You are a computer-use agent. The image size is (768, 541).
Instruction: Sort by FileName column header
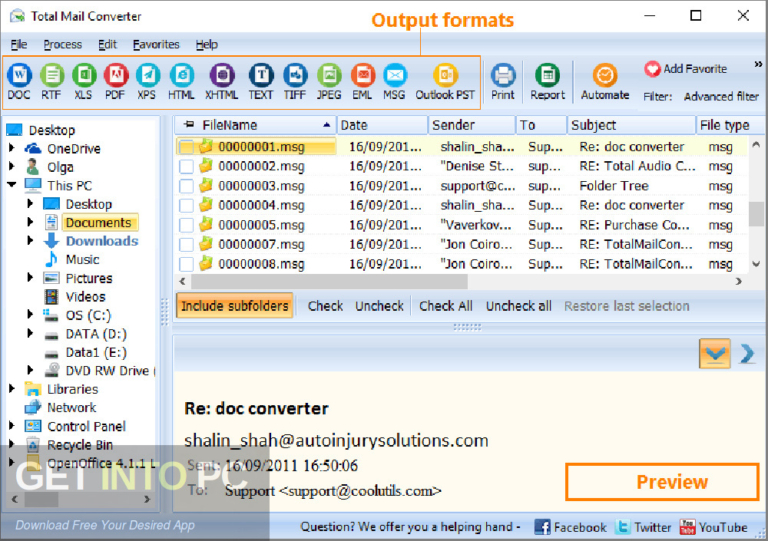click(x=256, y=125)
